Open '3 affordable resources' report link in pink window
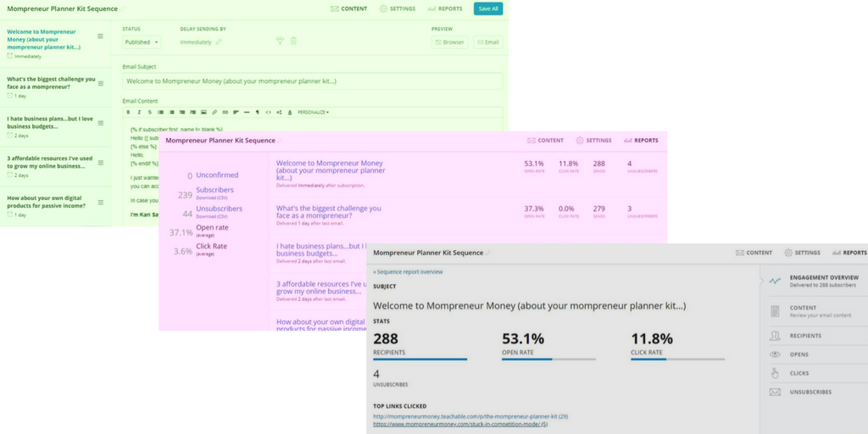 click(321, 287)
